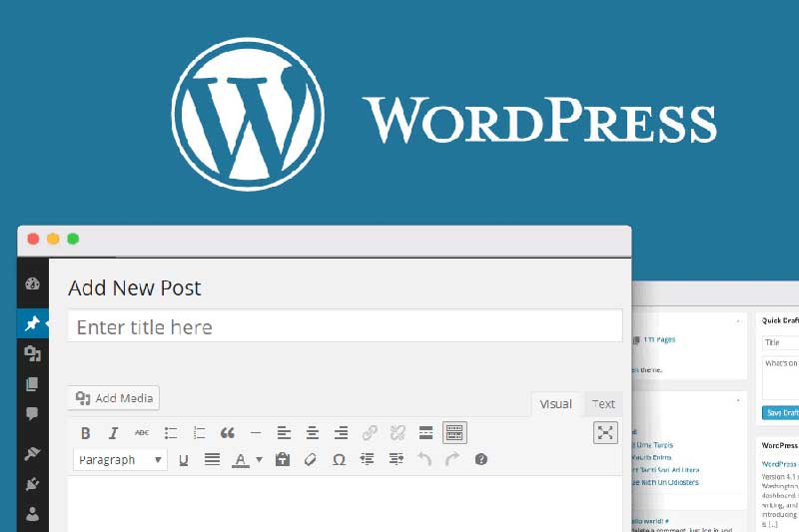Image resolution: width=799 pixels, height=532 pixels.
Task: Collapse the dashboard panel with recent post links
Action: pos(738,400)
